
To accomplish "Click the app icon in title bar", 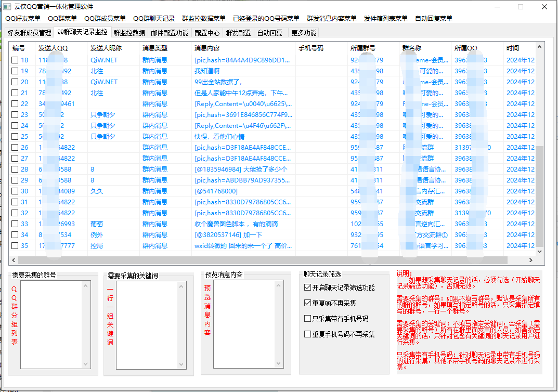I will coord(7,7).
